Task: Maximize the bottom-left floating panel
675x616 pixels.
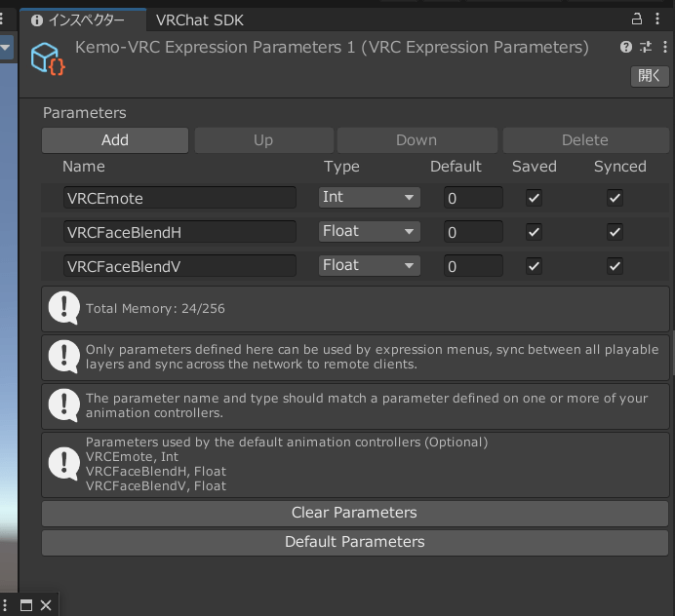Action: click(x=26, y=605)
